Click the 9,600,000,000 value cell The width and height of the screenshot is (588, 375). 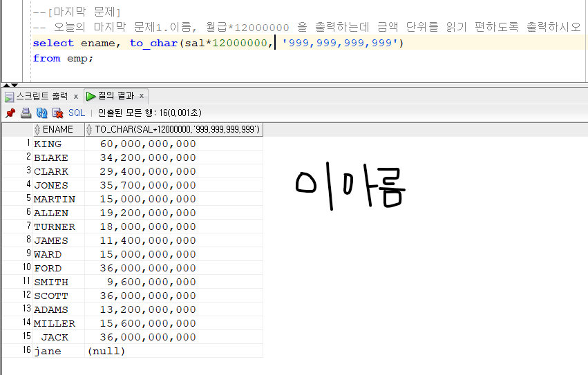click(x=173, y=282)
